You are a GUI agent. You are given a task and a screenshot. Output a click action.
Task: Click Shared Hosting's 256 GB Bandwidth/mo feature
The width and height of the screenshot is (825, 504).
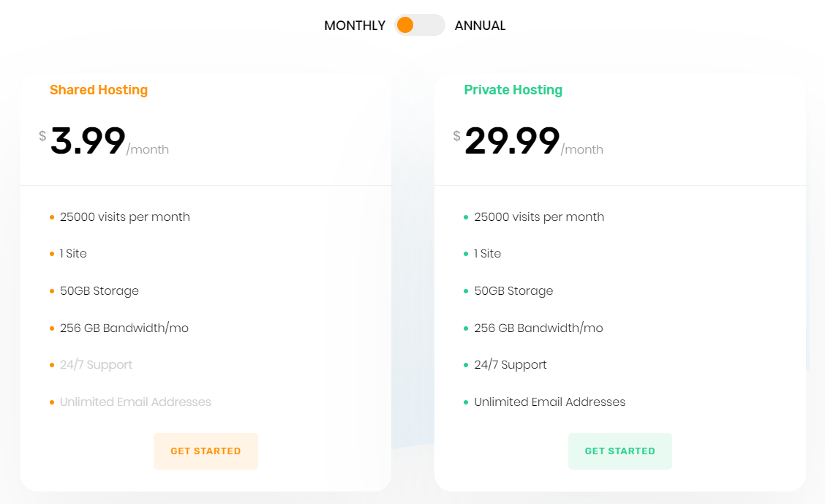(124, 328)
